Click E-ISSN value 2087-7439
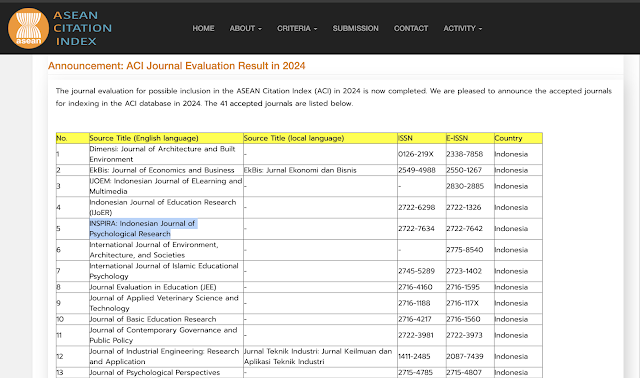The height and width of the screenshot is (378, 640). (465, 356)
